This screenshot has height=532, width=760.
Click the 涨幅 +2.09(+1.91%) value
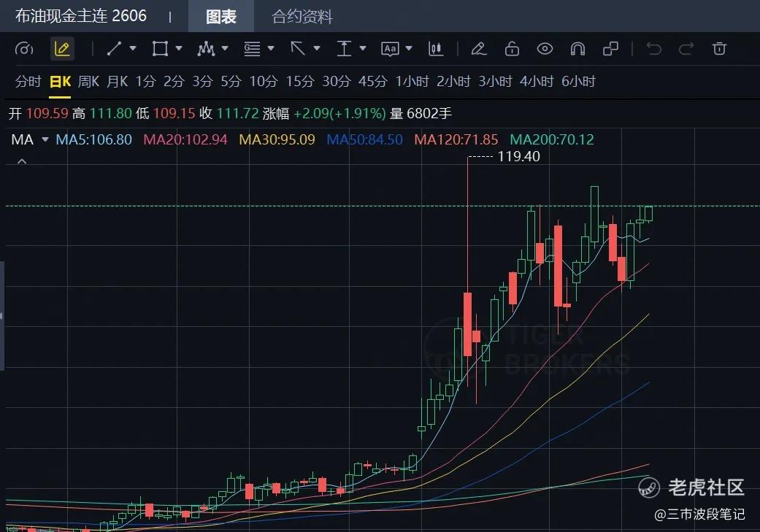click(x=324, y=113)
